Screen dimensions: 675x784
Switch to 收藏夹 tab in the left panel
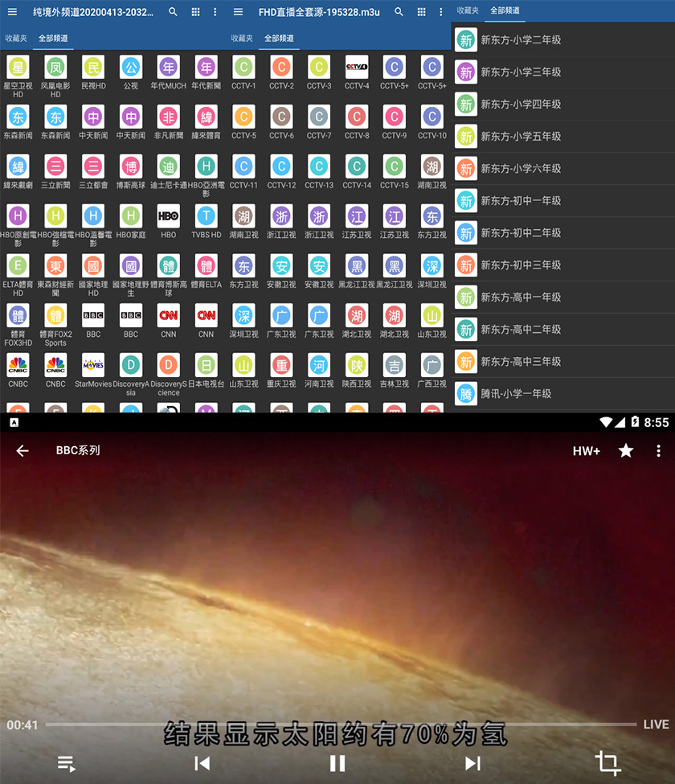tap(16, 39)
